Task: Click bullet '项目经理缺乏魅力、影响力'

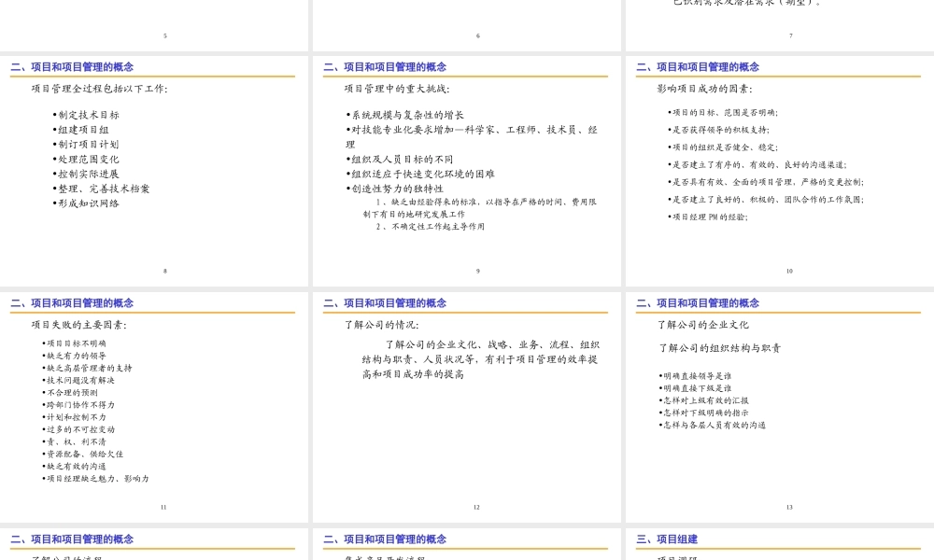Action: [96, 479]
